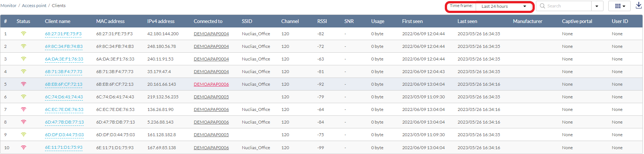
Task: Go to Monitor breadcrumb
Action: tap(9, 6)
